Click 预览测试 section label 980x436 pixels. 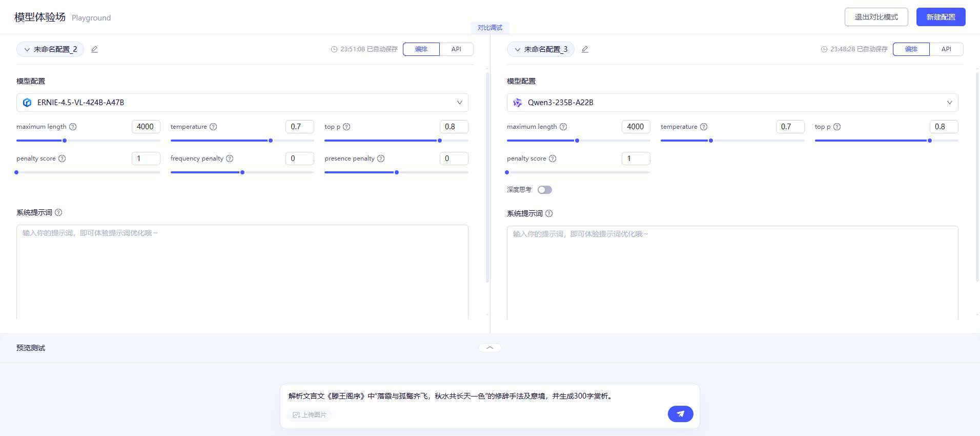(x=31, y=348)
